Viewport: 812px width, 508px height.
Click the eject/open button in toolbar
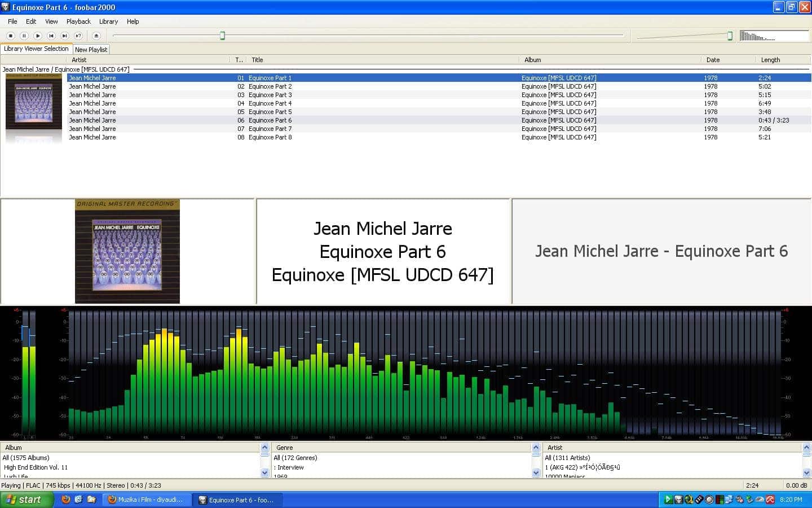[96, 36]
